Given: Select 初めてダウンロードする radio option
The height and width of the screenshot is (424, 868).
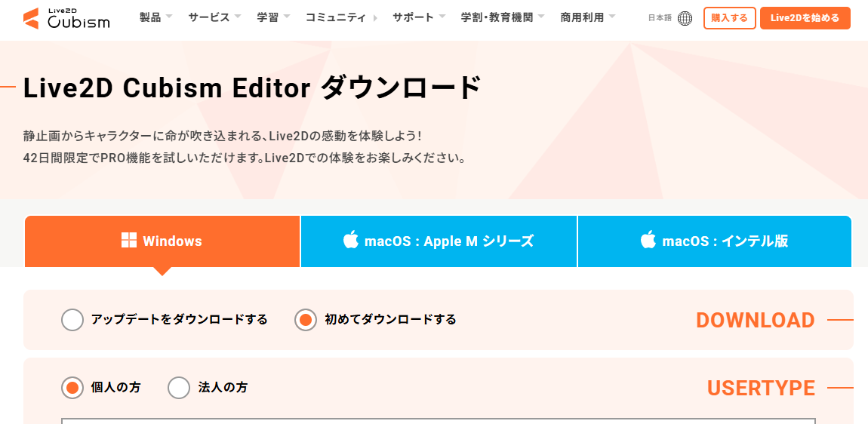Looking at the screenshot, I should click(306, 320).
